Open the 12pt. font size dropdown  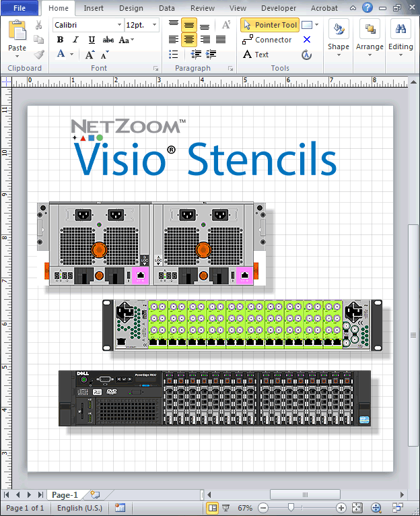tap(154, 25)
